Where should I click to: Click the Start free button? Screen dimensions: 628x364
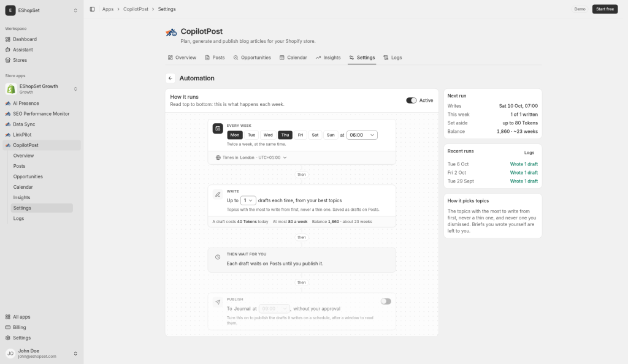pos(605,9)
